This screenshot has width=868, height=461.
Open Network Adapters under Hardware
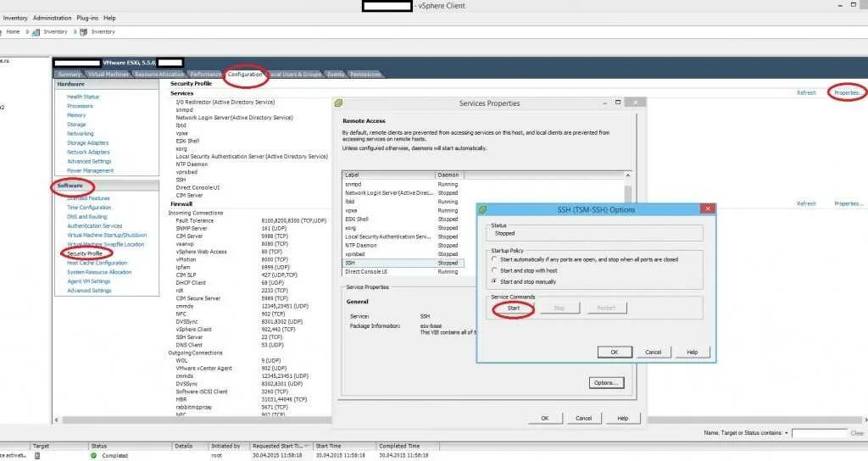click(88, 153)
